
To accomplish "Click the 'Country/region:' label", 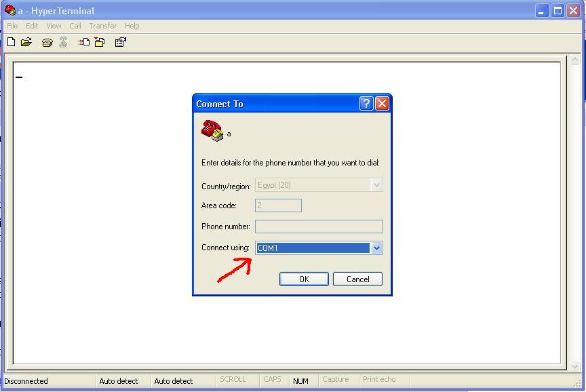I will point(226,186).
